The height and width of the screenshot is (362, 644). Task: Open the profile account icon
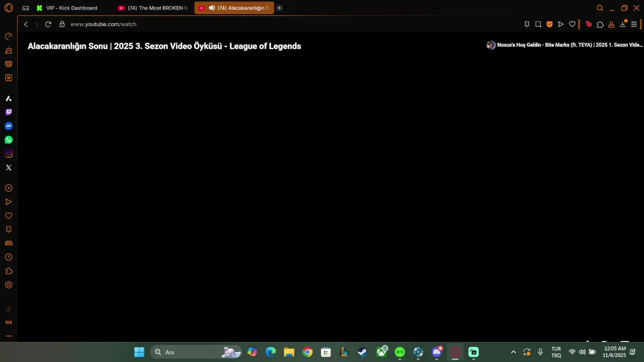(611, 24)
